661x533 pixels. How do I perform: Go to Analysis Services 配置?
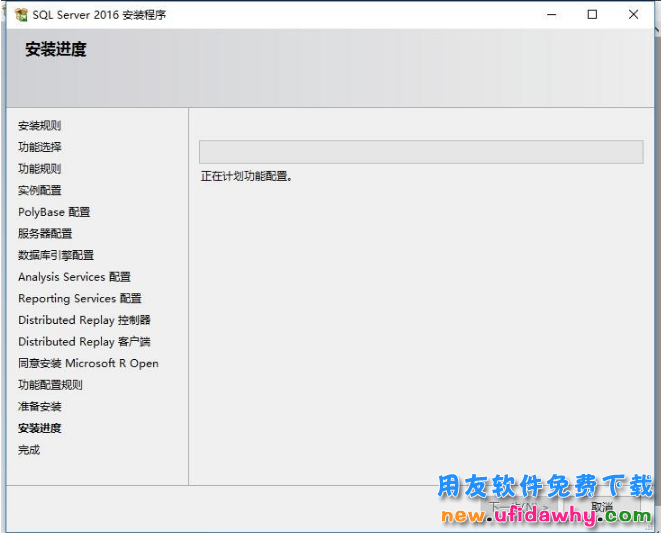(74, 277)
